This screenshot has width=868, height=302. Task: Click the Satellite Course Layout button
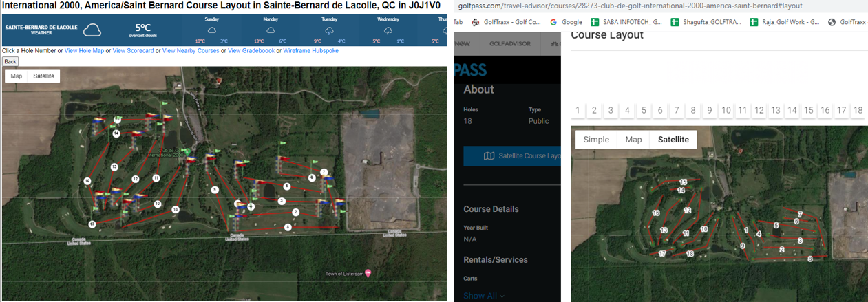513,156
